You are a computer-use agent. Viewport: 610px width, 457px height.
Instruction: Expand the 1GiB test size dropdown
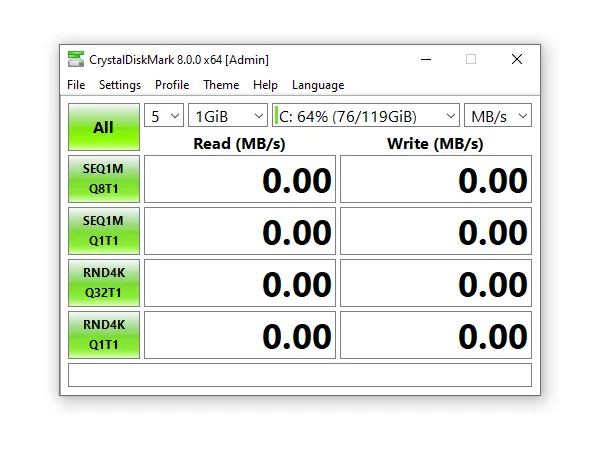[x=228, y=116]
